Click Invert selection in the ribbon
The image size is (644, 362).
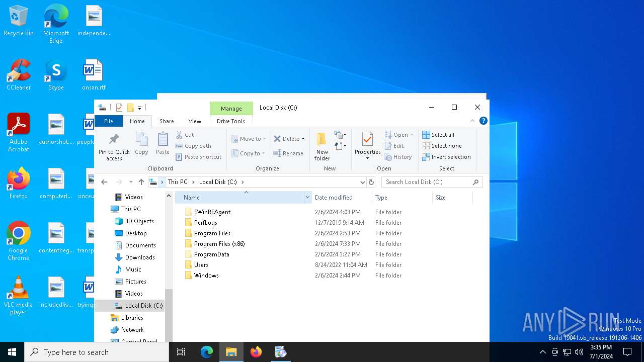tap(446, 157)
